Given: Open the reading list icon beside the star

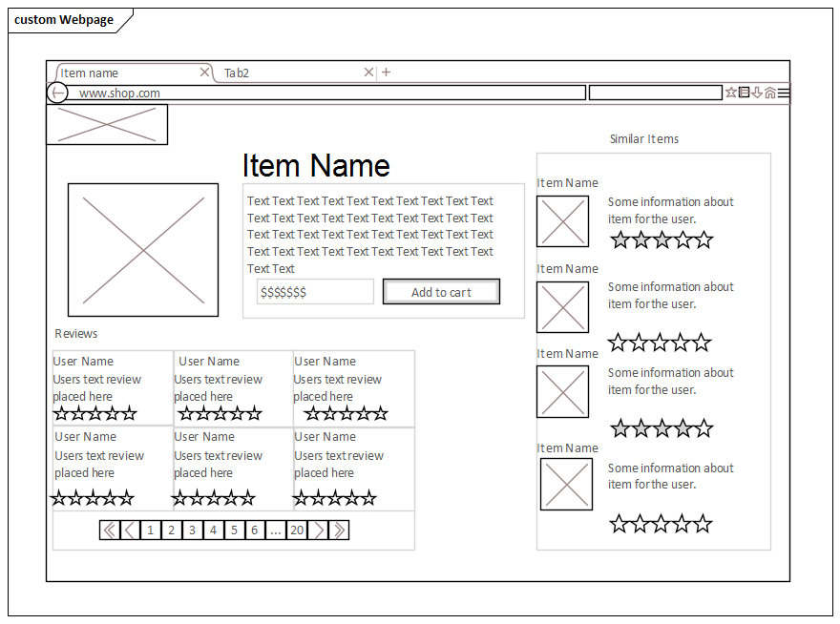Looking at the screenshot, I should [745, 93].
